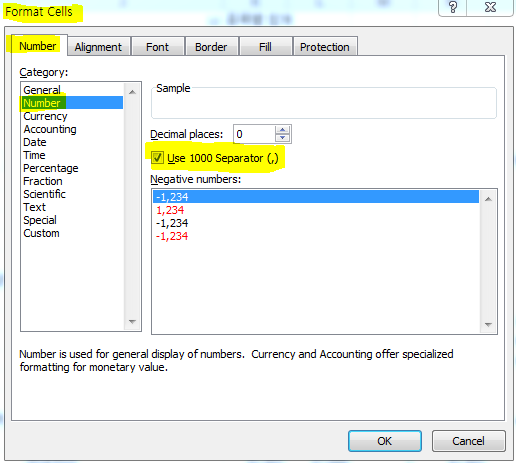Viewport: 516px width, 463px height.
Task: Toggle the Use 1000 Separator checkbox
Action: 157,158
